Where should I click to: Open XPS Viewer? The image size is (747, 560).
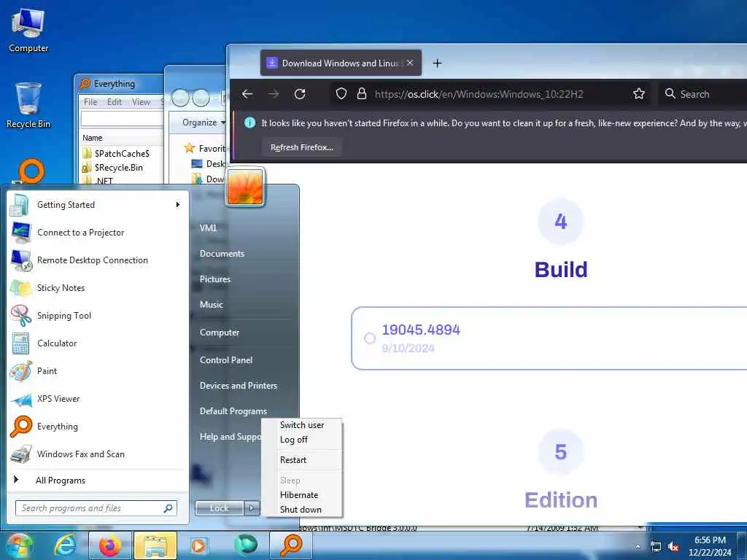(98, 399)
